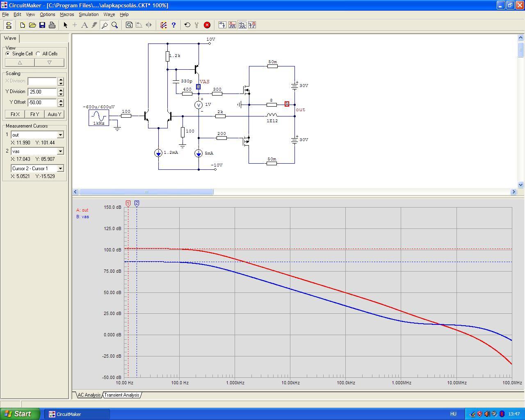The width and height of the screenshot is (525, 420).
Task: Toggle the panel view icon in toolbar
Action: (x=8, y=25)
